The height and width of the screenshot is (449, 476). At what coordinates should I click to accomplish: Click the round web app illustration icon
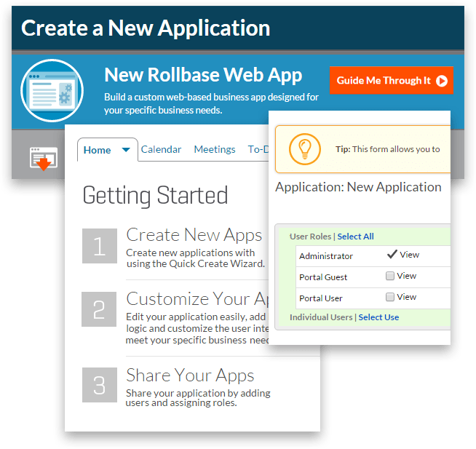click(x=52, y=90)
